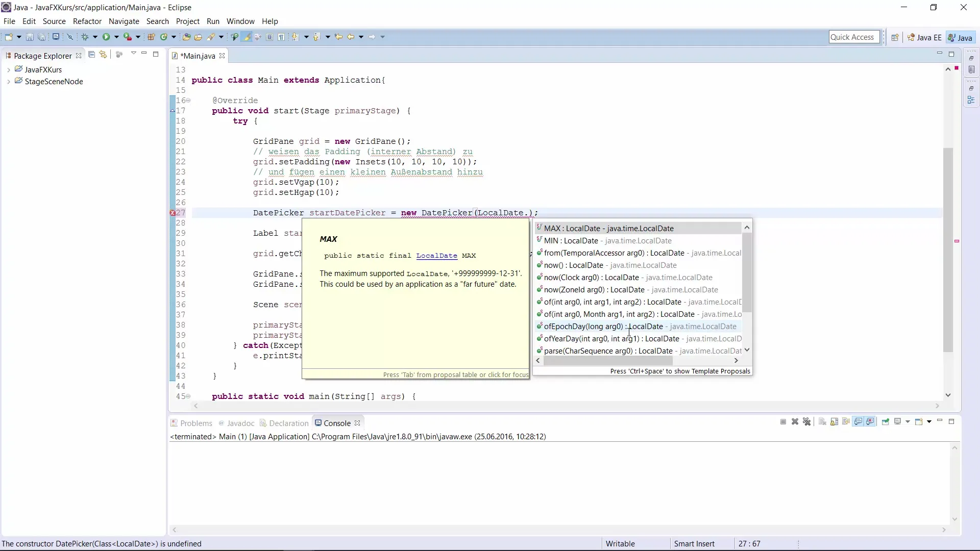Click the Skip All Breakpoints icon
This screenshot has height=551, width=980.
click(x=70, y=37)
